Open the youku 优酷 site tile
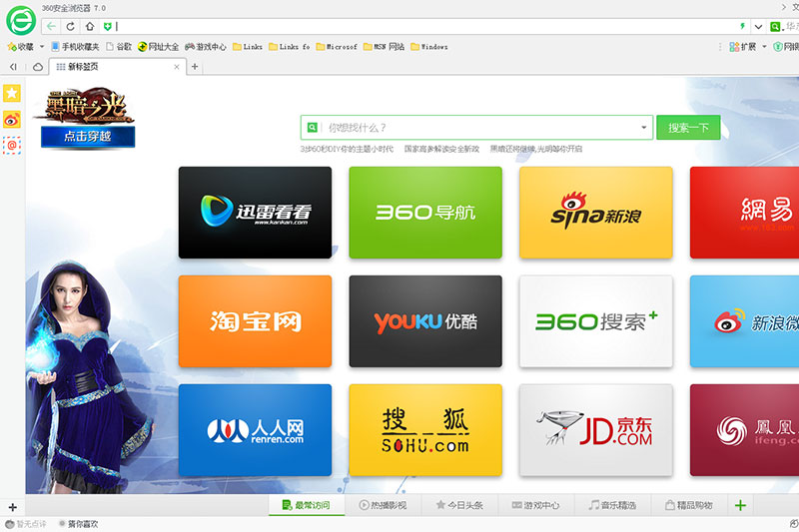This screenshot has height=532, width=799. point(424,321)
